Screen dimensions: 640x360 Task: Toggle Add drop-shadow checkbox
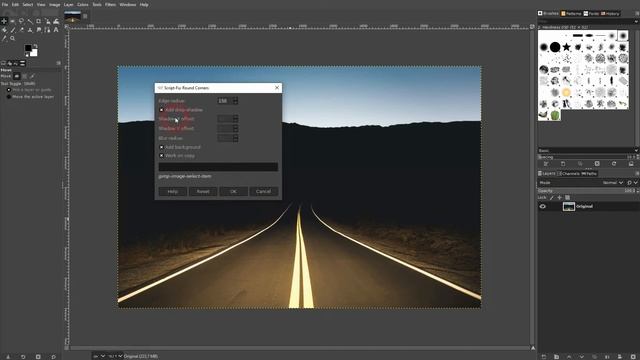161,110
